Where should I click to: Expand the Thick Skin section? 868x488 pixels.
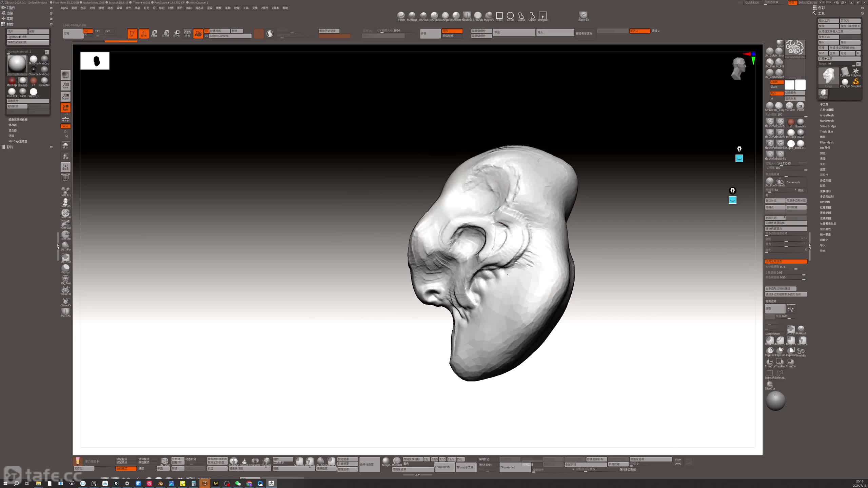coord(826,131)
